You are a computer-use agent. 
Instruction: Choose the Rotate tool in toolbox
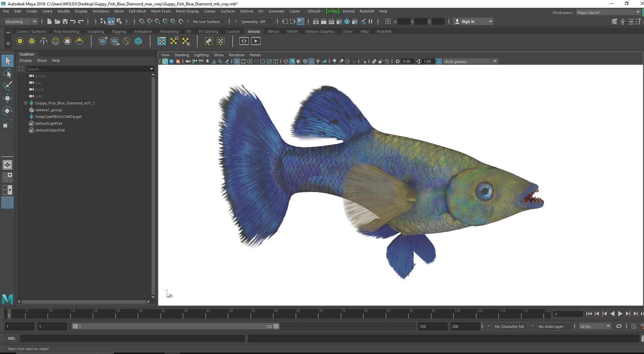[x=7, y=111]
